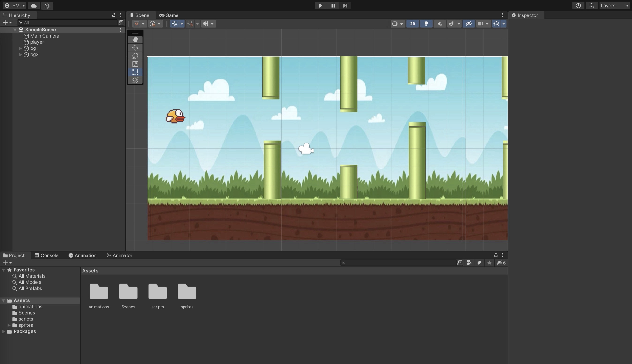Open the sprites folder thumbnail
Viewport: 632px width, 364px height.
[187, 292]
